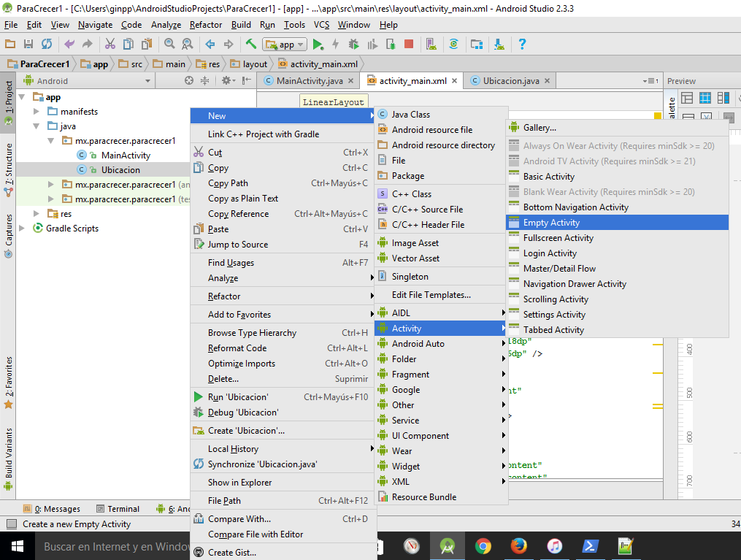
Task: Click the Project Structure toolbar icon
Action: click(x=476, y=45)
